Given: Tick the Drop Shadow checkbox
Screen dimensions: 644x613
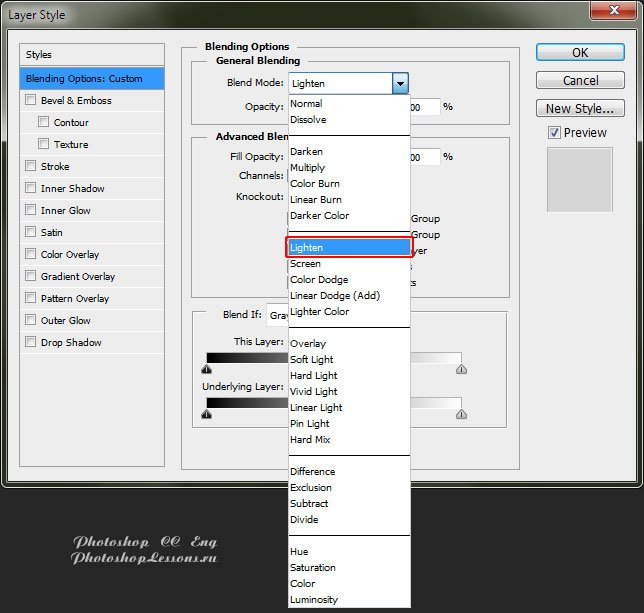Looking at the screenshot, I should coord(31,342).
